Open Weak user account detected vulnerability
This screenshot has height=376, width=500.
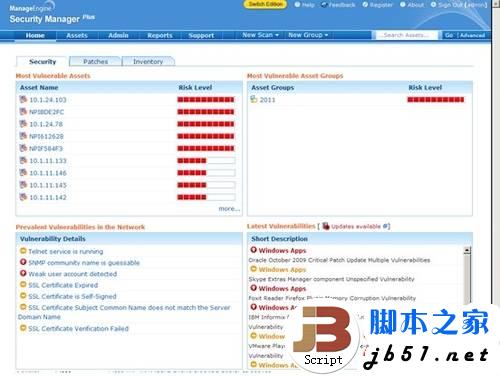pyautogui.click(x=73, y=274)
